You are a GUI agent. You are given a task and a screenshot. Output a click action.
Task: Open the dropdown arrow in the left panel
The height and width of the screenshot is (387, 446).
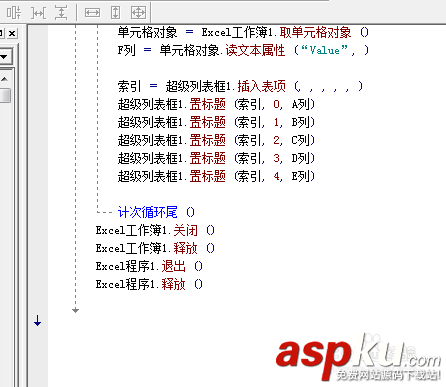click(x=5, y=57)
